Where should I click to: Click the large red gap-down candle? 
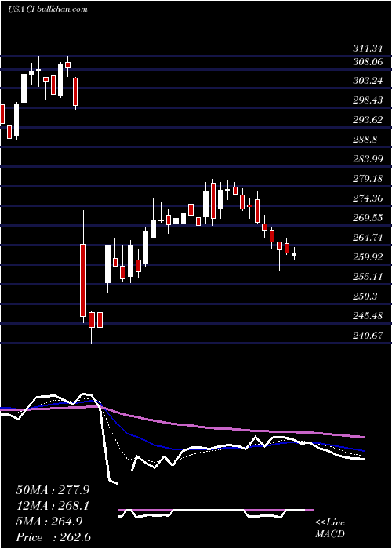click(83, 280)
